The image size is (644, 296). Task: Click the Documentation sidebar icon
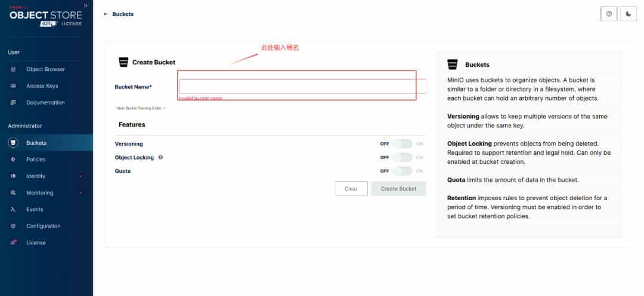pos(13,102)
